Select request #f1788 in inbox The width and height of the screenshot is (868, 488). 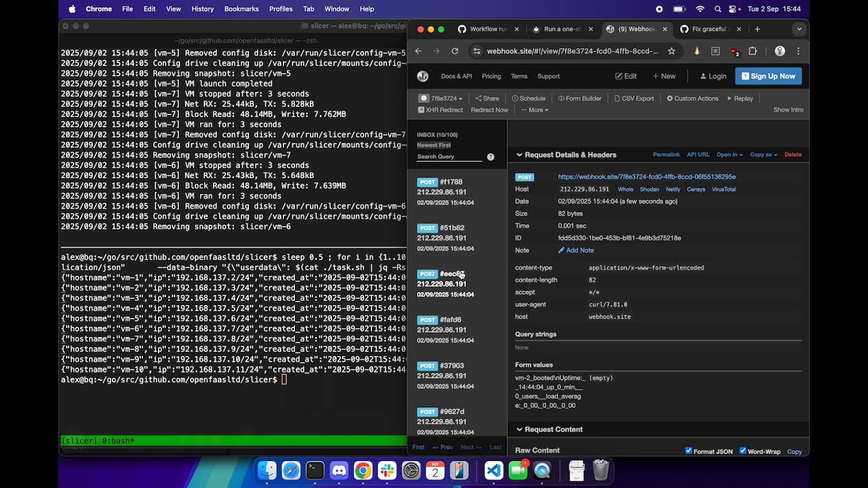457,192
